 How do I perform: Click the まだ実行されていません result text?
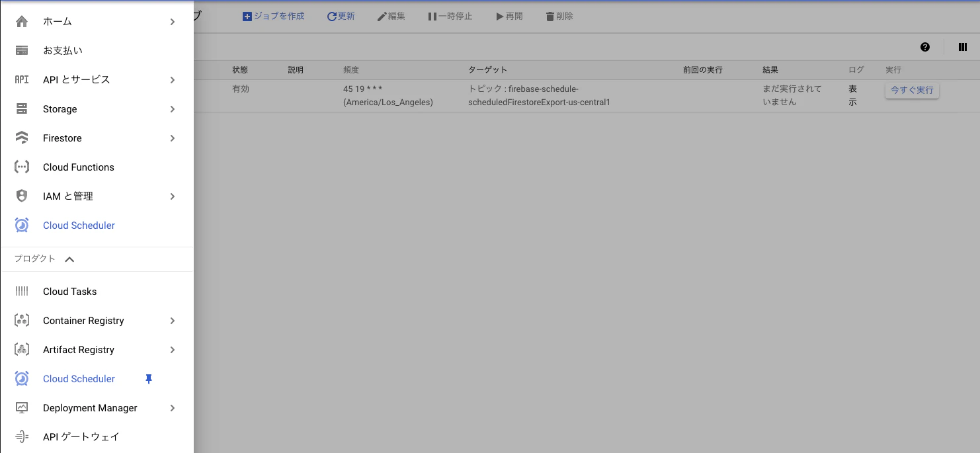792,95
